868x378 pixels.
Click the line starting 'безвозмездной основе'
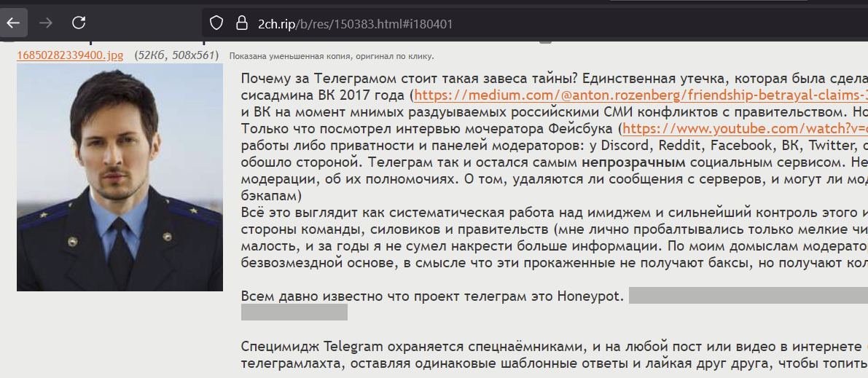[x=554, y=262]
